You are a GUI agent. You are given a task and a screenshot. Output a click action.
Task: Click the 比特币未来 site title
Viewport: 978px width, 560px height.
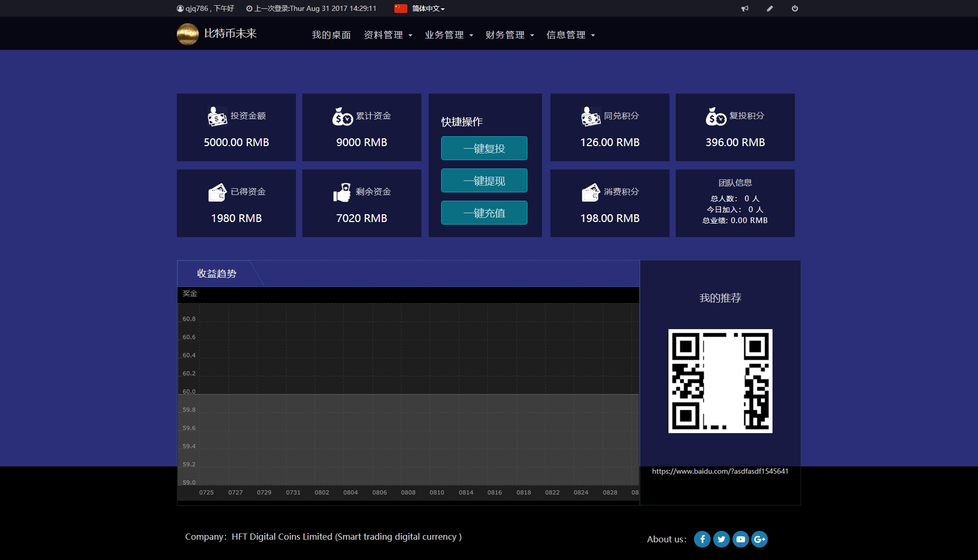point(230,34)
